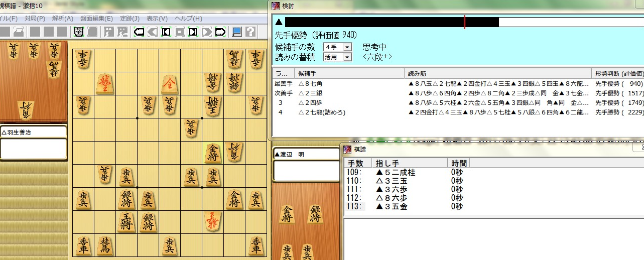The height and width of the screenshot is (260, 644).
Task: Click the greyed step-forward triangle toolbar icon
Action: click(x=207, y=32)
